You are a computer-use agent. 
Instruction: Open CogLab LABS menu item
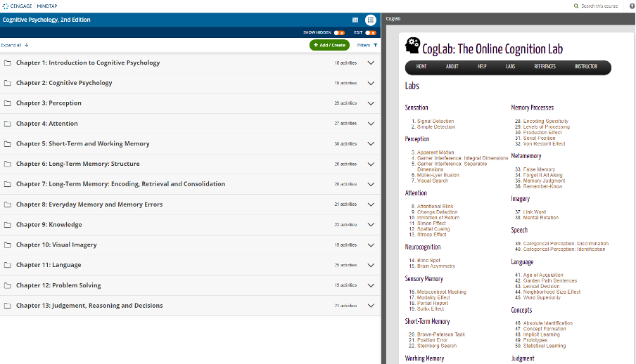pyautogui.click(x=510, y=67)
